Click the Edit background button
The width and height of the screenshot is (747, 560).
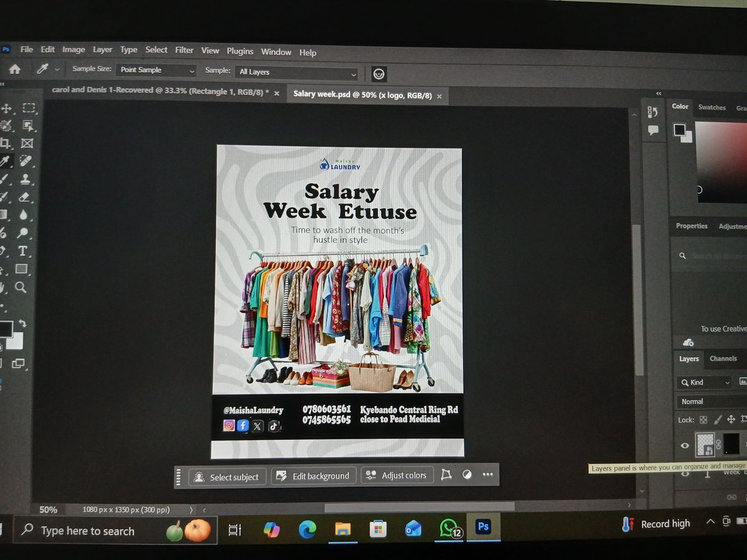pyautogui.click(x=314, y=476)
